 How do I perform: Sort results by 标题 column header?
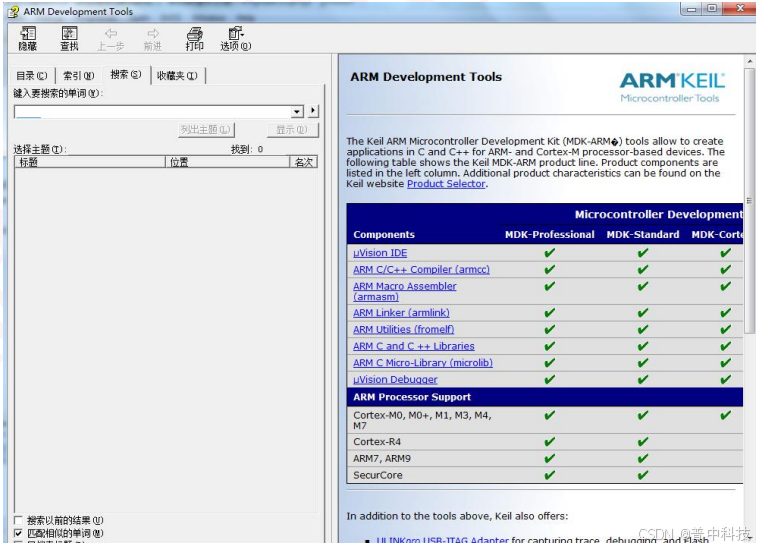(90, 162)
